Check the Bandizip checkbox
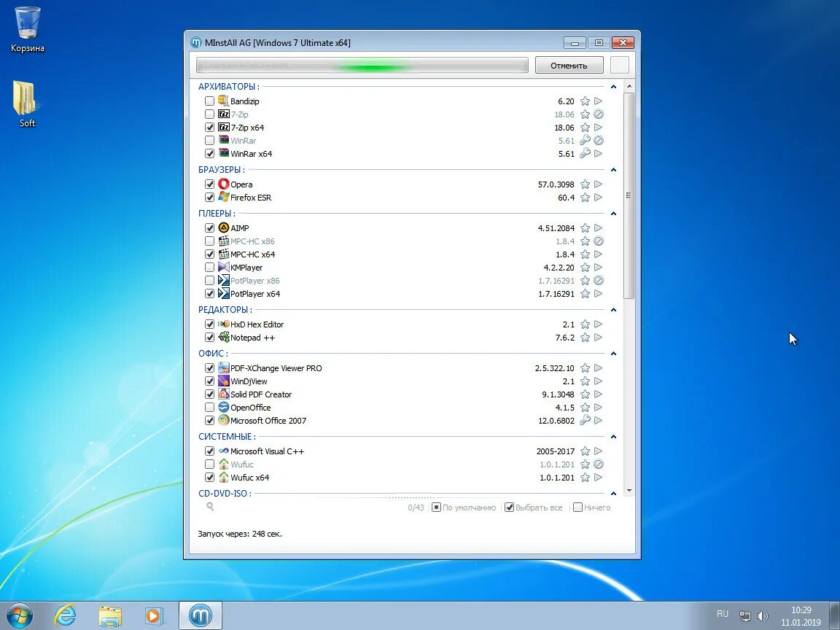The height and width of the screenshot is (630, 840). coord(209,101)
